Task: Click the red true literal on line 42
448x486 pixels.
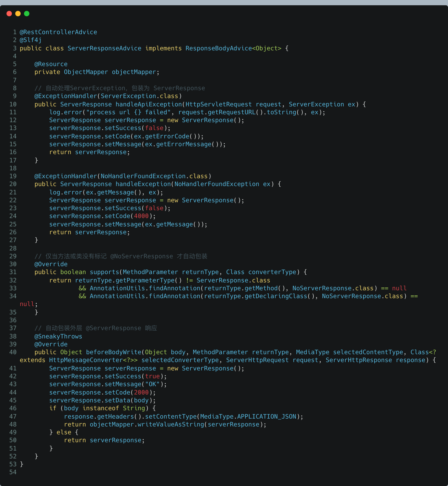Action: coord(152,376)
